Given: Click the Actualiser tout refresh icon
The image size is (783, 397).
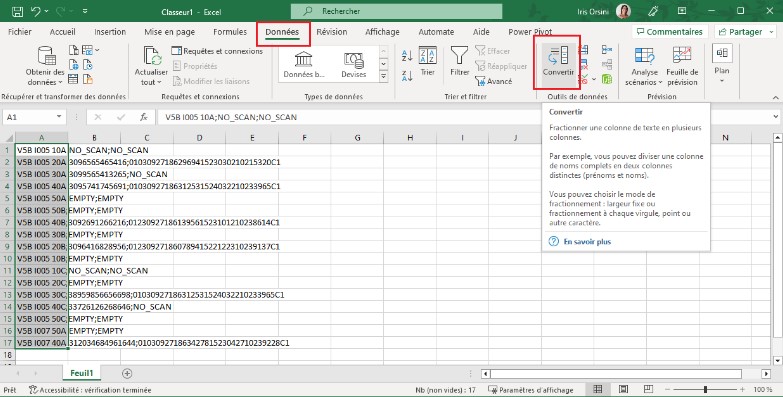Looking at the screenshot, I should pyautogui.click(x=152, y=55).
